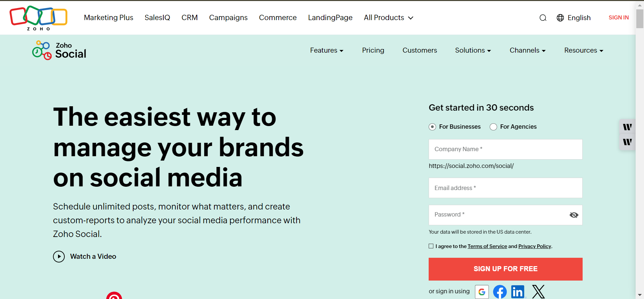Open search with the magnifier icon
The image size is (644, 299).
[543, 18]
